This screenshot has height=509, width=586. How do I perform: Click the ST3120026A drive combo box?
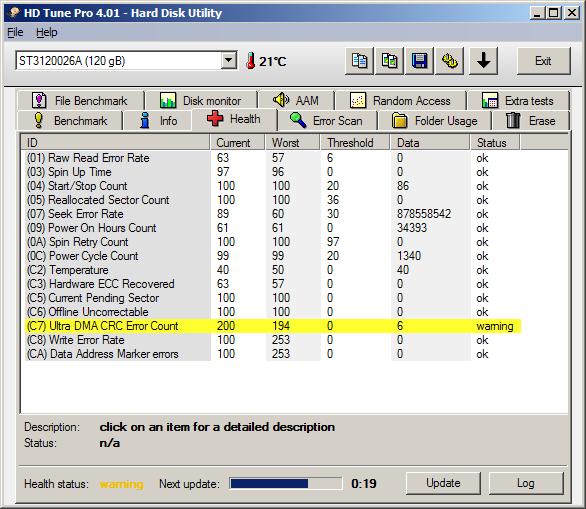[126, 61]
